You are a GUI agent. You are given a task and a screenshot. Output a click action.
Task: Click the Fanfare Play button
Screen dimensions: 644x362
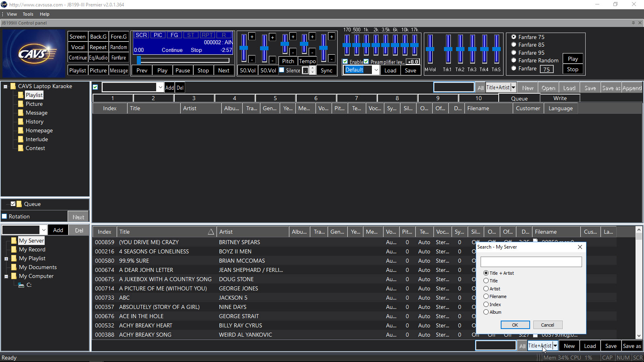(x=573, y=59)
